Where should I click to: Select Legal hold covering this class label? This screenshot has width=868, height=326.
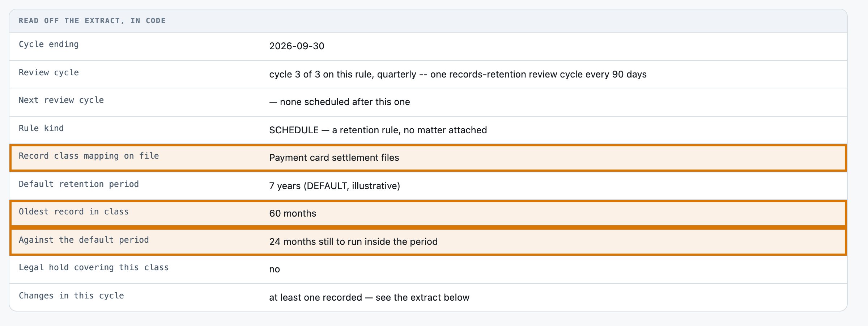94,267
